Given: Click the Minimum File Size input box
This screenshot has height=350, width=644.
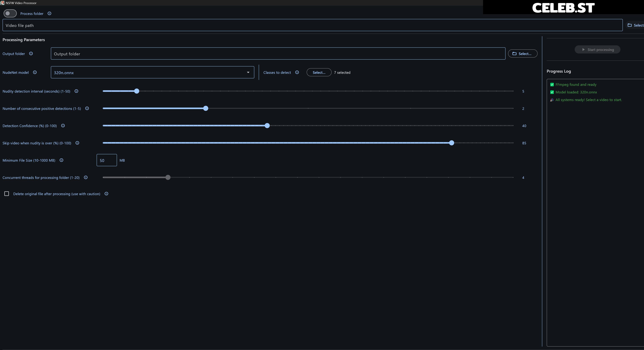Looking at the screenshot, I should click(x=107, y=160).
